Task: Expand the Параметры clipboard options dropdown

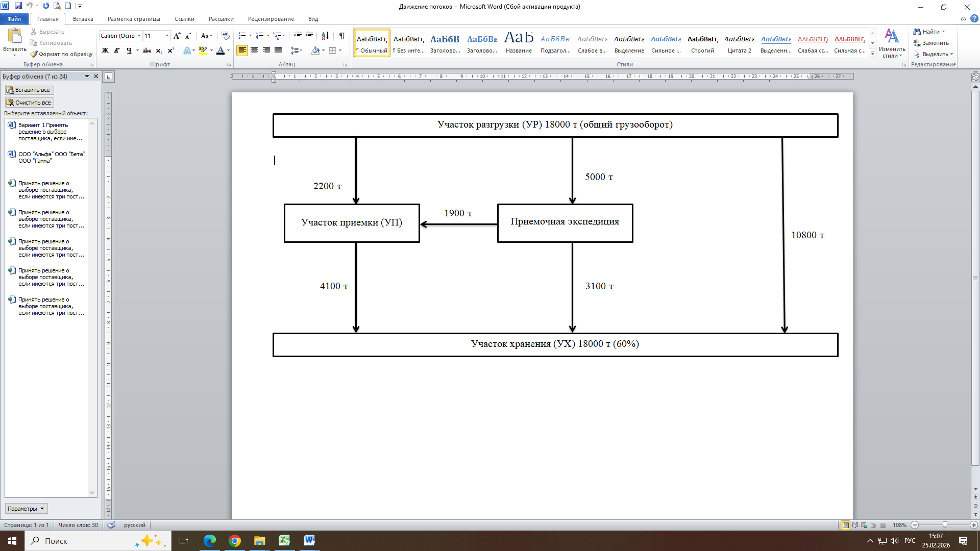Action: coord(26,509)
